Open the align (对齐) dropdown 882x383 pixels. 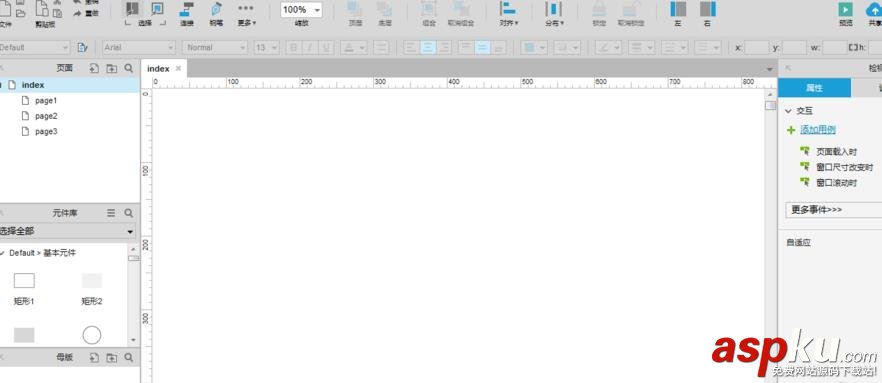point(508,14)
